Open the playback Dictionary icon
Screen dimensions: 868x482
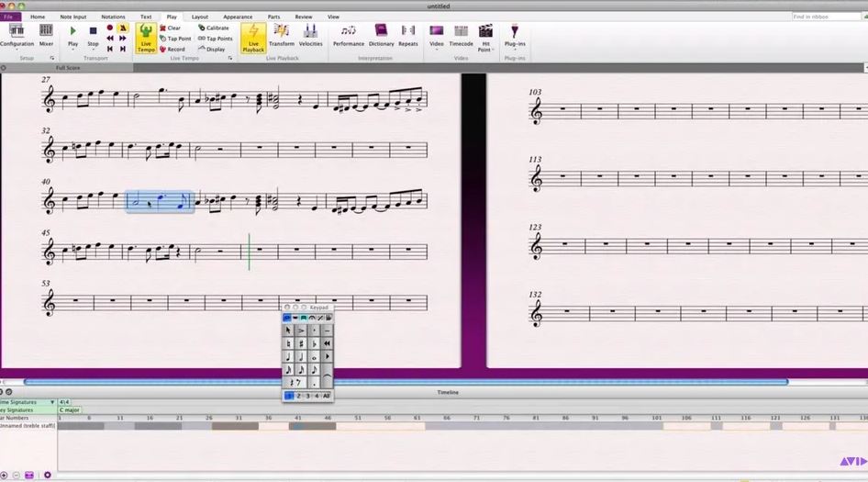click(x=381, y=36)
